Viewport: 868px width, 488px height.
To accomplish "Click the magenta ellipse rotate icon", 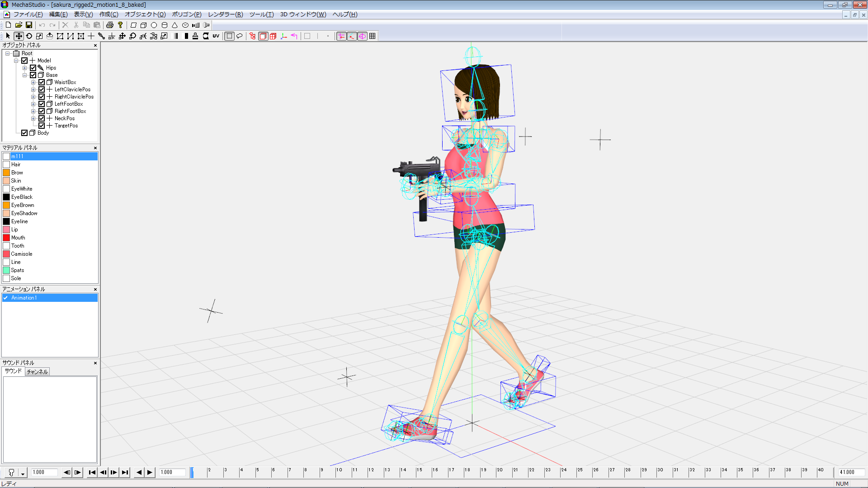I will coord(362,36).
